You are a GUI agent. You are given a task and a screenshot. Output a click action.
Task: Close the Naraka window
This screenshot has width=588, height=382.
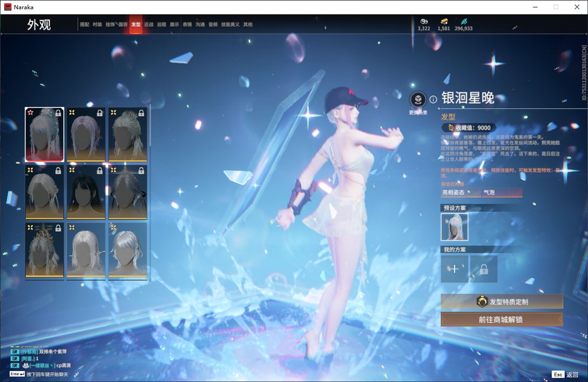pyautogui.click(x=577, y=7)
